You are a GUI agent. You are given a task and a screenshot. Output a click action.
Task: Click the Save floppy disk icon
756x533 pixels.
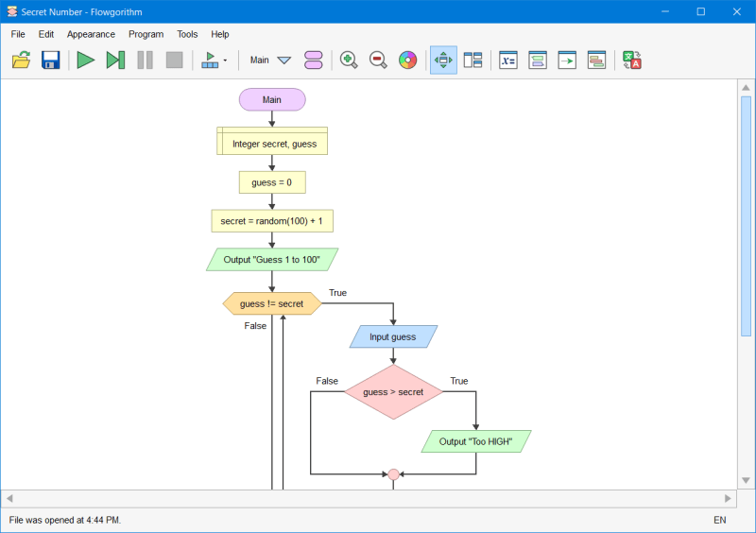[x=51, y=60]
